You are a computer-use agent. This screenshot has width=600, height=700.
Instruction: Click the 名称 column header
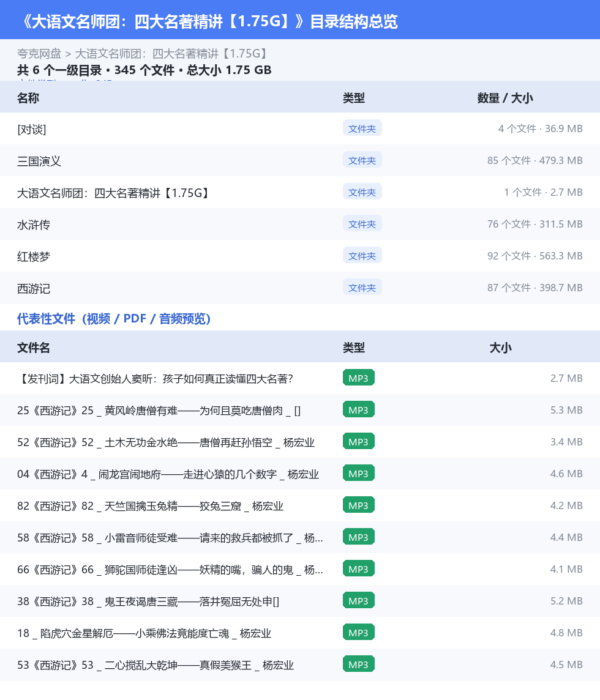coord(28,98)
